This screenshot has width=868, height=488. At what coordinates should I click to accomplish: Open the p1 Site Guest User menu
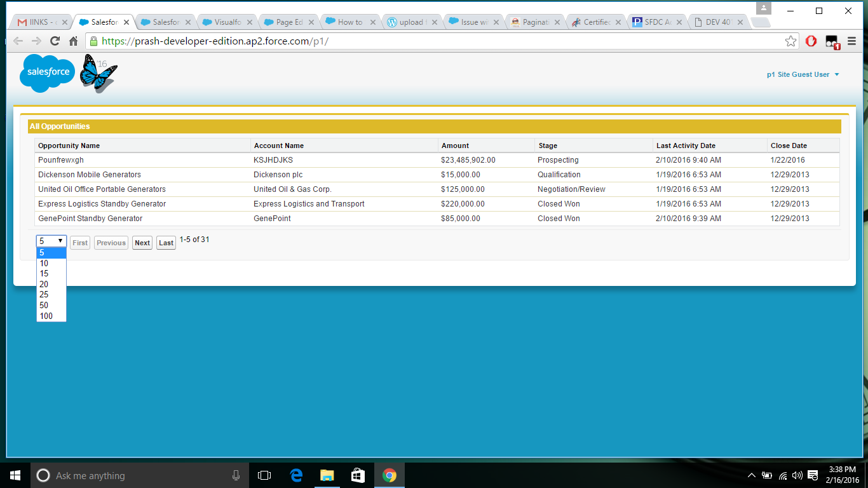click(803, 74)
